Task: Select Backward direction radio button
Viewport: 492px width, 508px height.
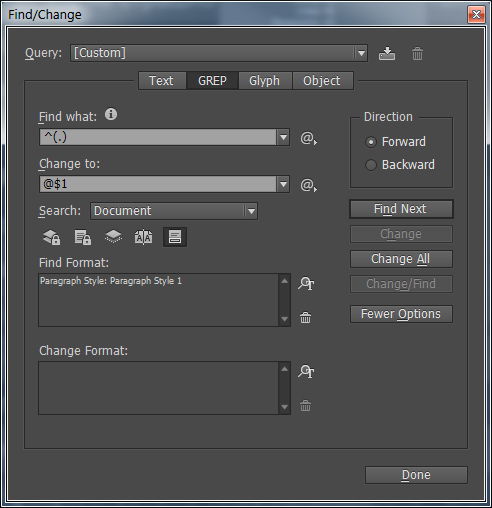Action: [371, 165]
